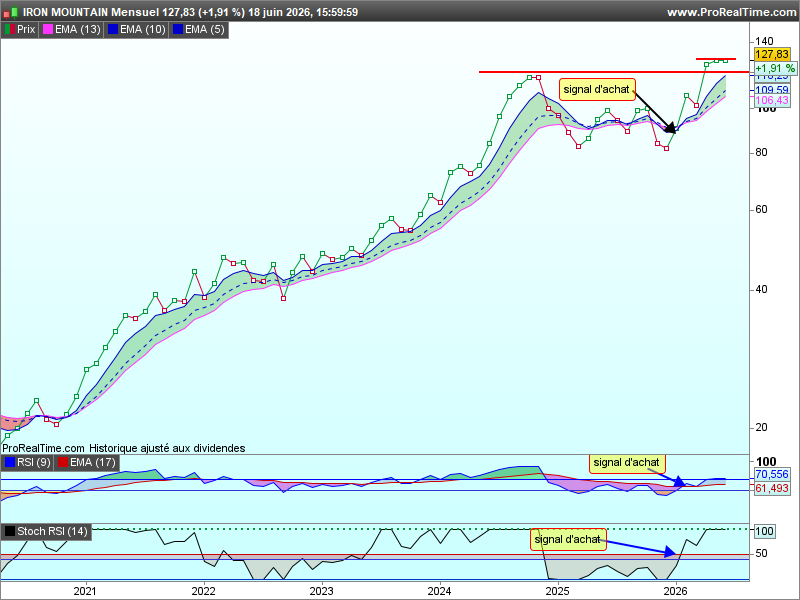
Task: Click the candlestick icon in the title bar
Action: pyautogui.click(x=11, y=12)
